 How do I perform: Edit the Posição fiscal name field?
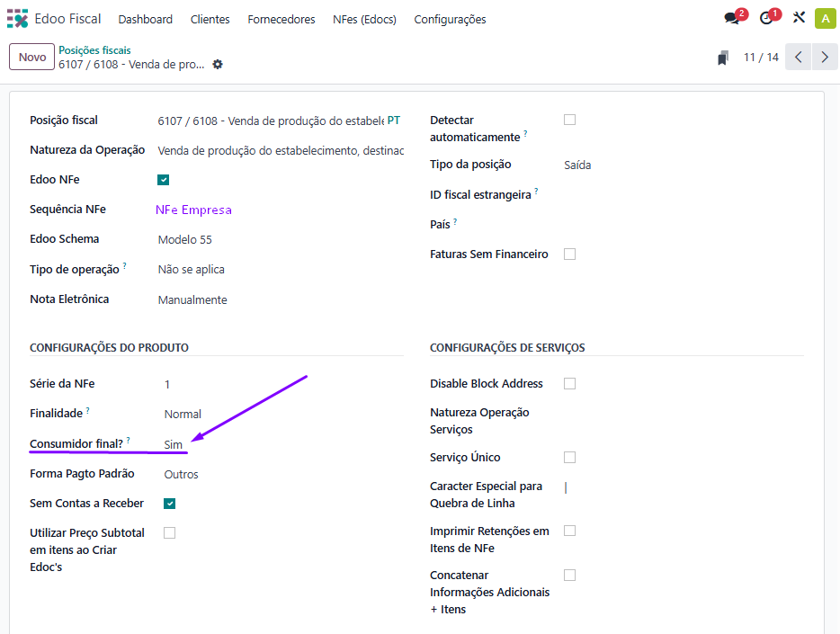(271, 121)
